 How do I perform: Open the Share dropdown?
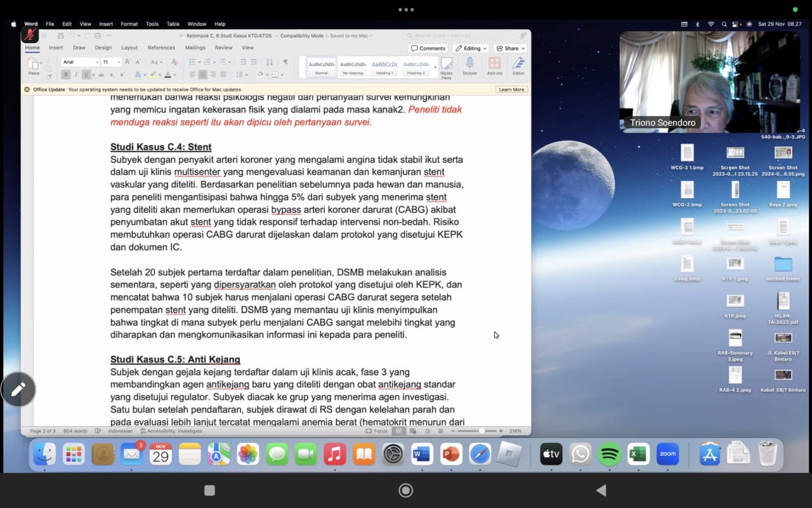click(x=511, y=48)
